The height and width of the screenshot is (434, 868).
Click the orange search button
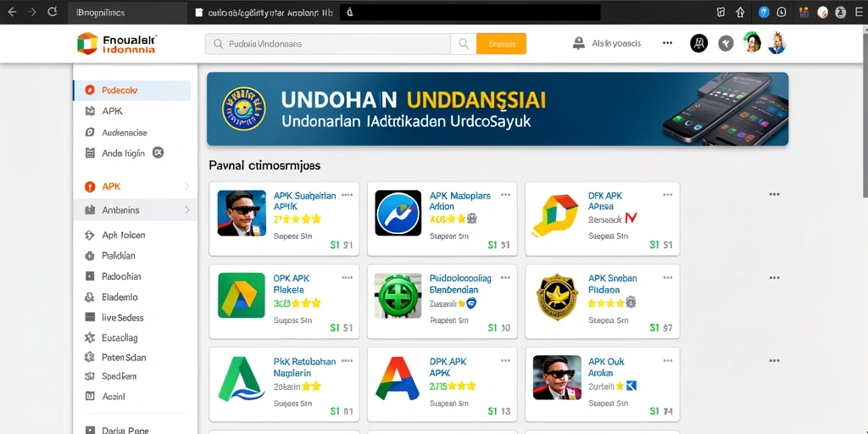(501, 44)
